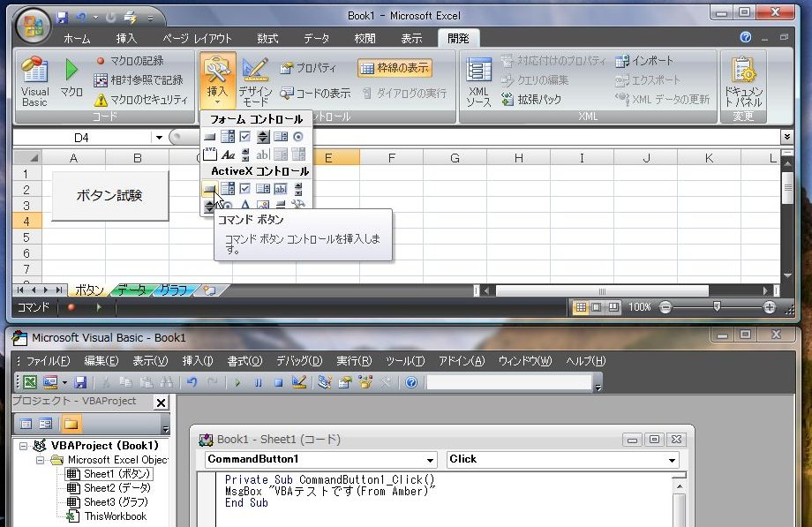Click the ボタン試験 button on sheet
The width and height of the screenshot is (812, 527).
(x=109, y=196)
